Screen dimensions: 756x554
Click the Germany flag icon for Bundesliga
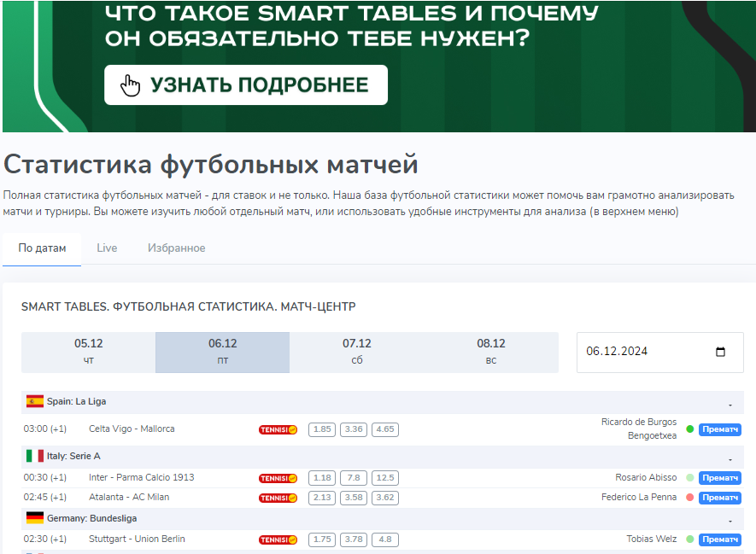[x=34, y=518]
